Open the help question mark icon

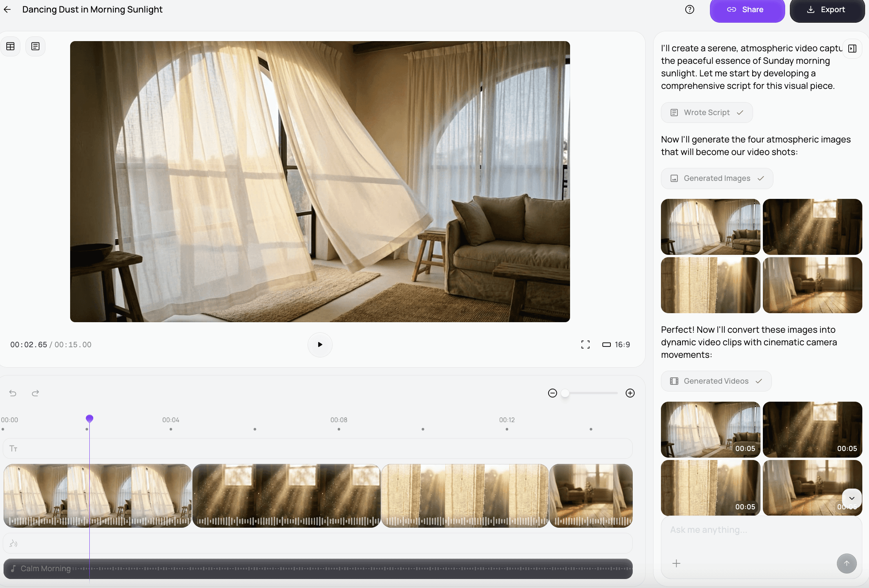pyautogui.click(x=690, y=9)
